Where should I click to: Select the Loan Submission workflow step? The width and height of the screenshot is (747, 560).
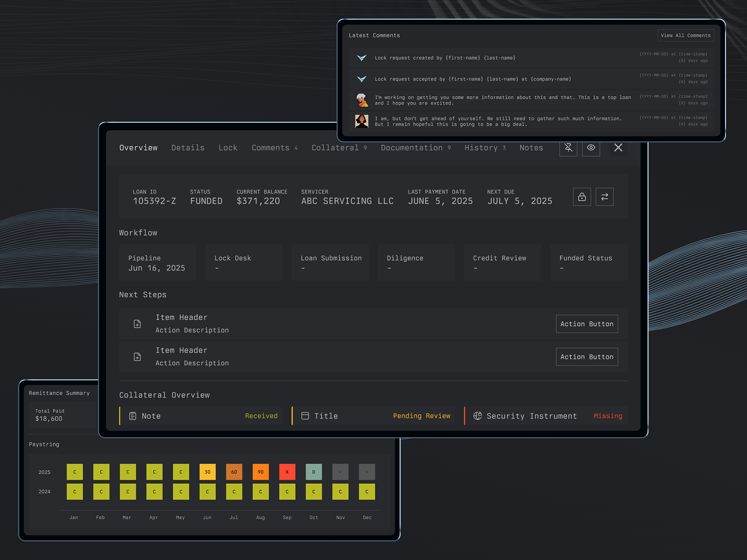[330, 263]
